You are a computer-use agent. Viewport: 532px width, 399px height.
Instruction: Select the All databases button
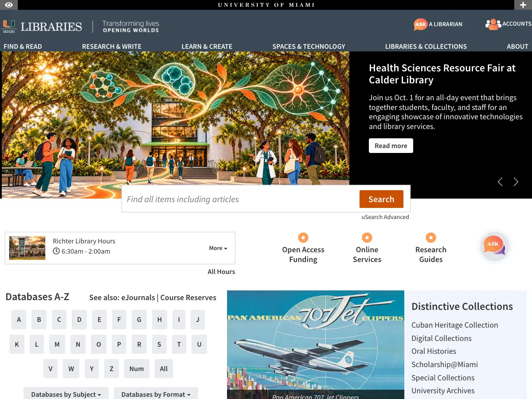[164, 369]
